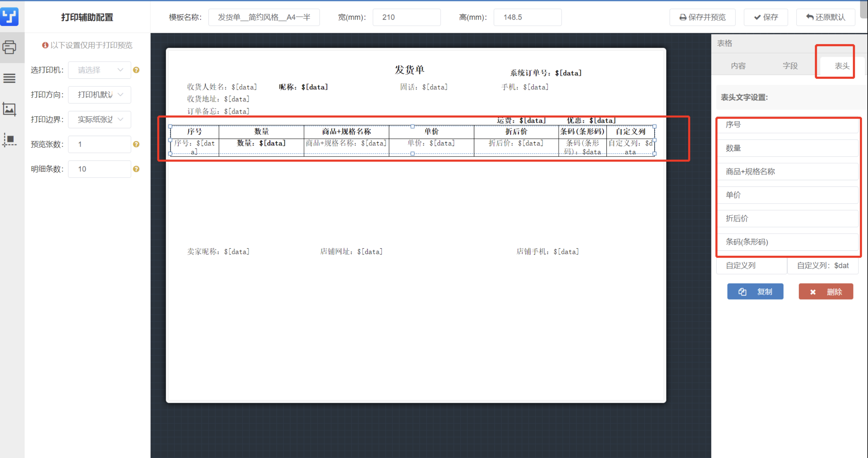Select 优惠 field above table

[591, 121]
